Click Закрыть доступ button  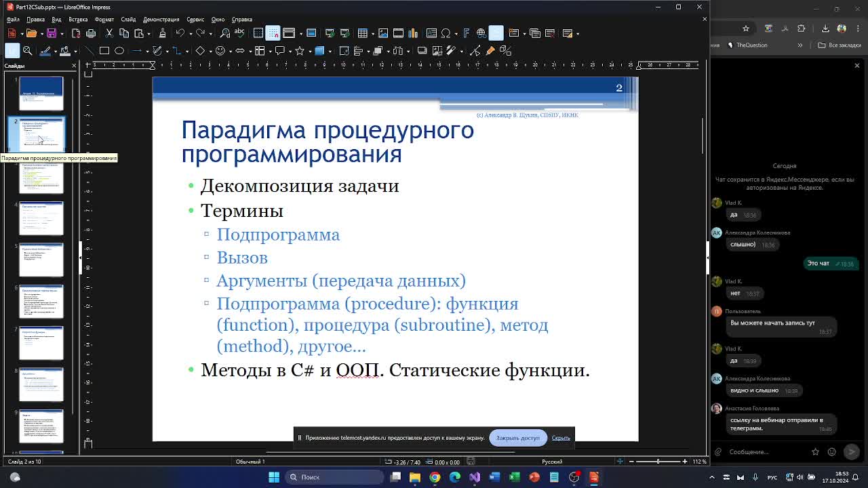click(x=517, y=438)
